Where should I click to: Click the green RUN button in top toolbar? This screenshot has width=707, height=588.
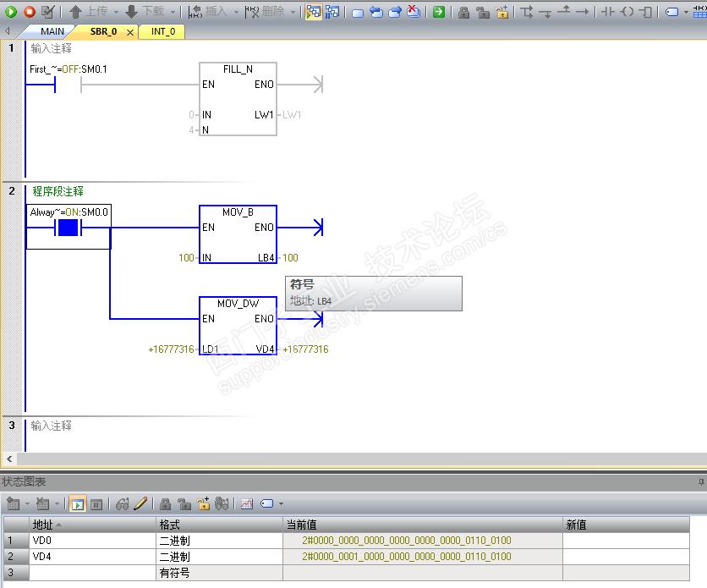point(11,12)
